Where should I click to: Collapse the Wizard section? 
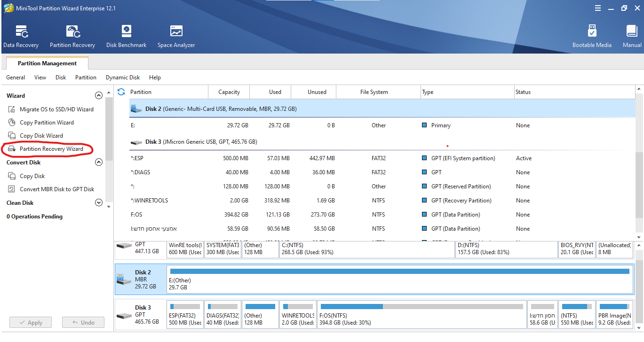(x=99, y=95)
